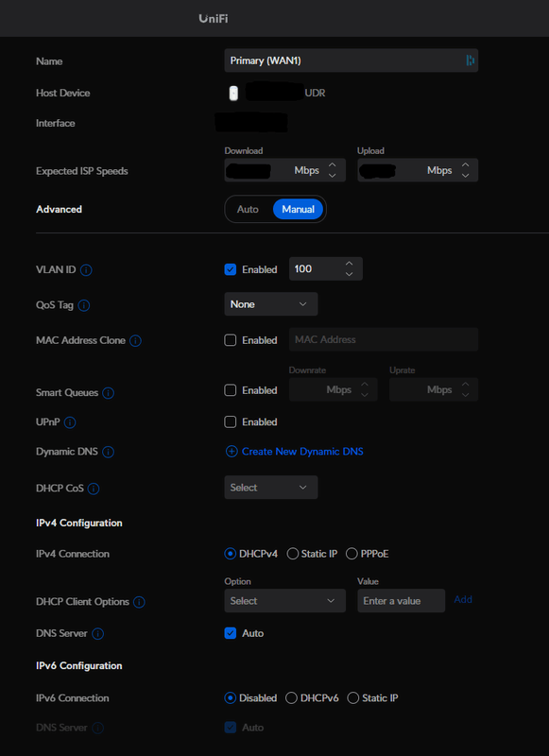Click the Expected ISP Speeds label
This screenshot has height=756, width=549.
tap(82, 171)
